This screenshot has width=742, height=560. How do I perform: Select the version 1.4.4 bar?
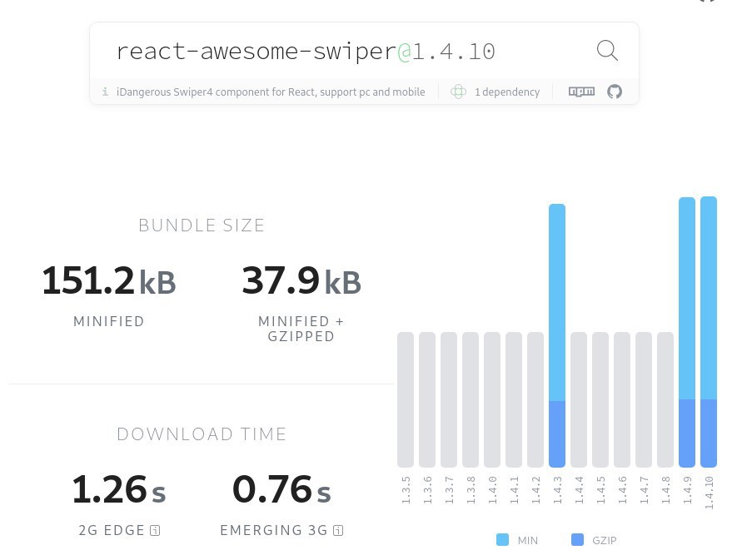579,399
